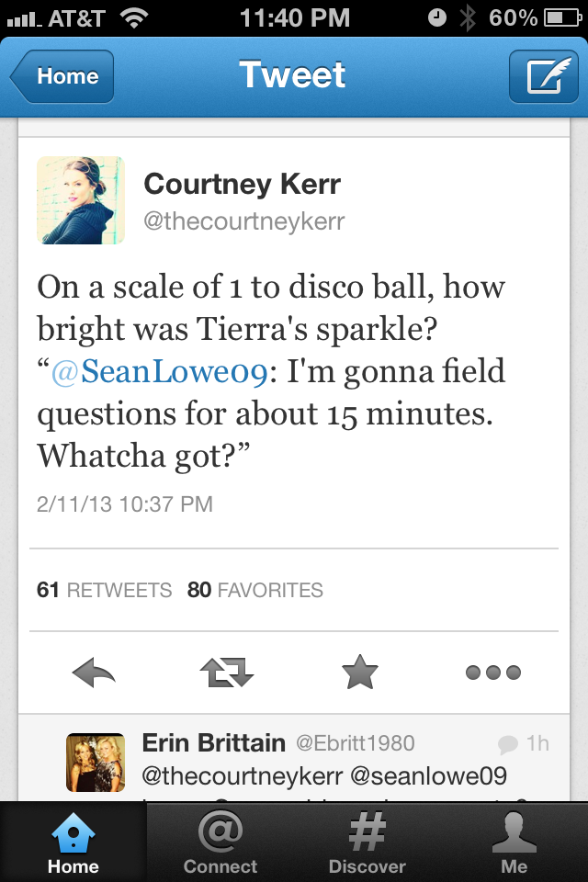Tap Courtney Kerr's profile picture
This screenshot has height=882, width=588.
(80, 199)
